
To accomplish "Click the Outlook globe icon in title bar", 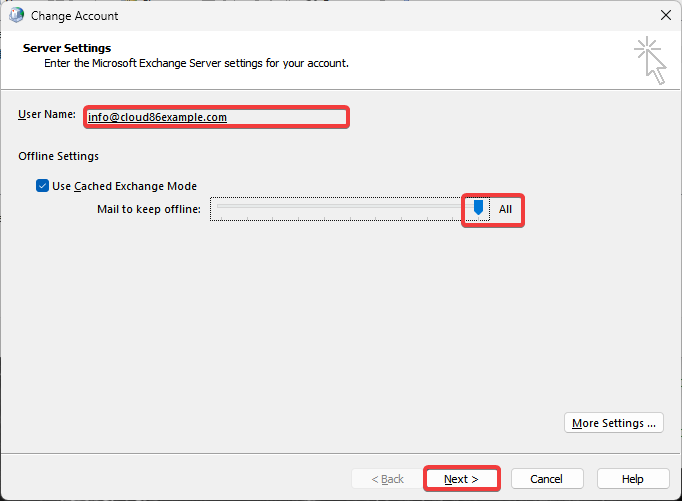I will [x=17, y=16].
